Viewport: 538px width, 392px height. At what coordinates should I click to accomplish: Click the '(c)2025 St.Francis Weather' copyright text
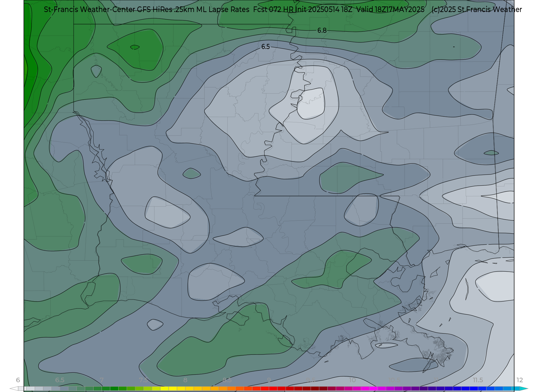point(477,10)
